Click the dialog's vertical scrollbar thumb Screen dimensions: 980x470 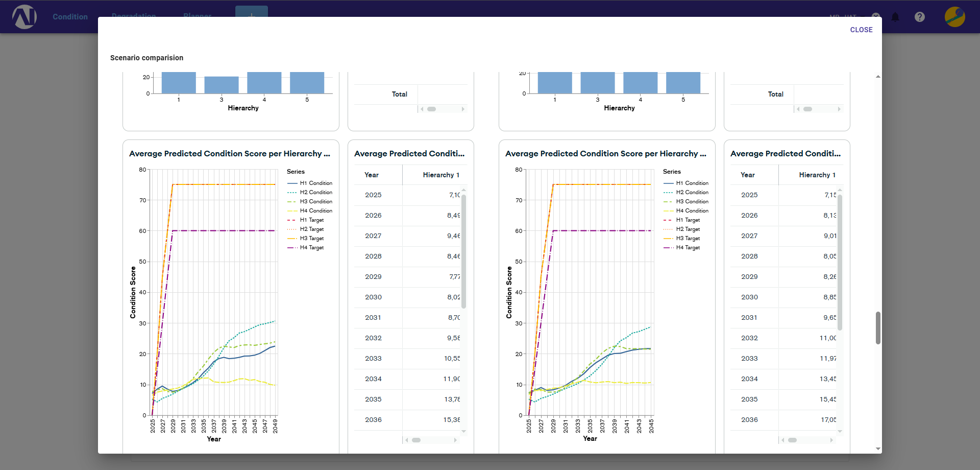pyautogui.click(x=878, y=328)
